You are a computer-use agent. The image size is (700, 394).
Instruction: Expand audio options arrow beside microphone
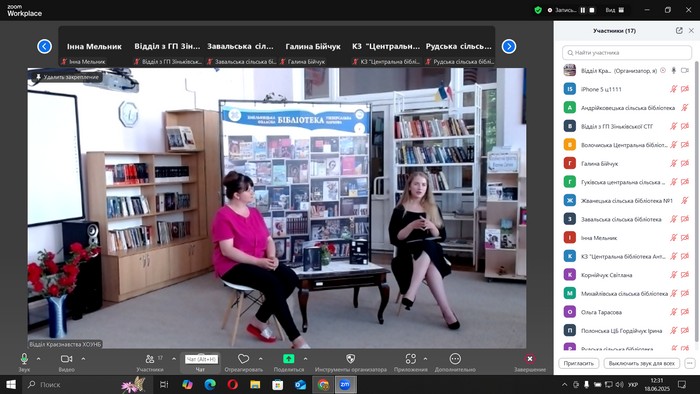coord(38,359)
